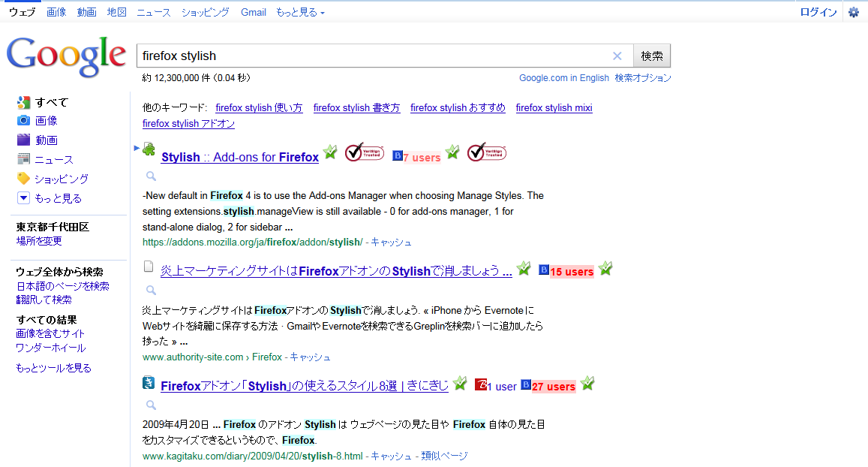Click the film icon for 動画

click(23, 140)
